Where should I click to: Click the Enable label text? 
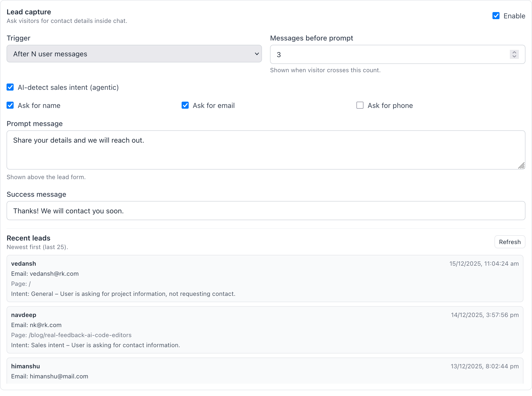click(x=514, y=16)
